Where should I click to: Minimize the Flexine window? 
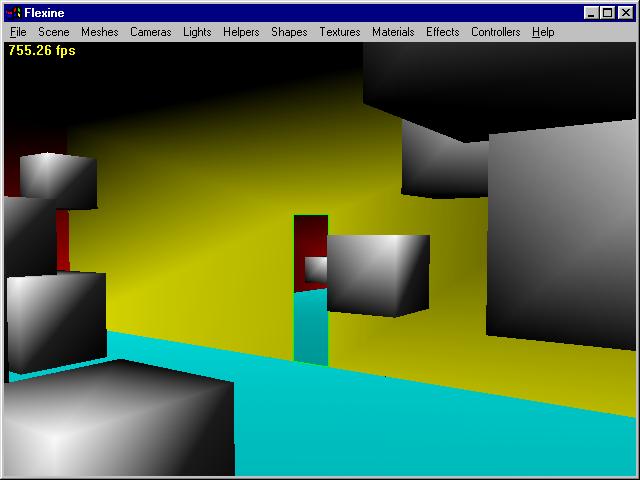[591, 13]
